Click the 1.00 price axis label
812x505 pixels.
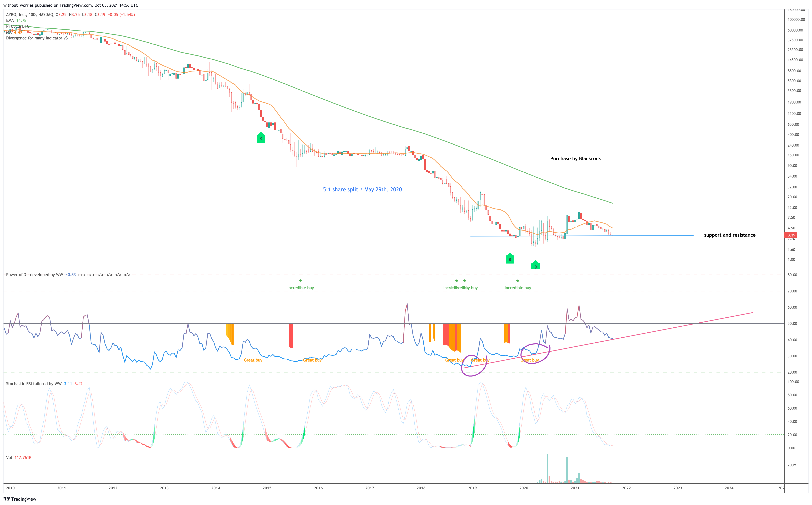[x=791, y=260]
